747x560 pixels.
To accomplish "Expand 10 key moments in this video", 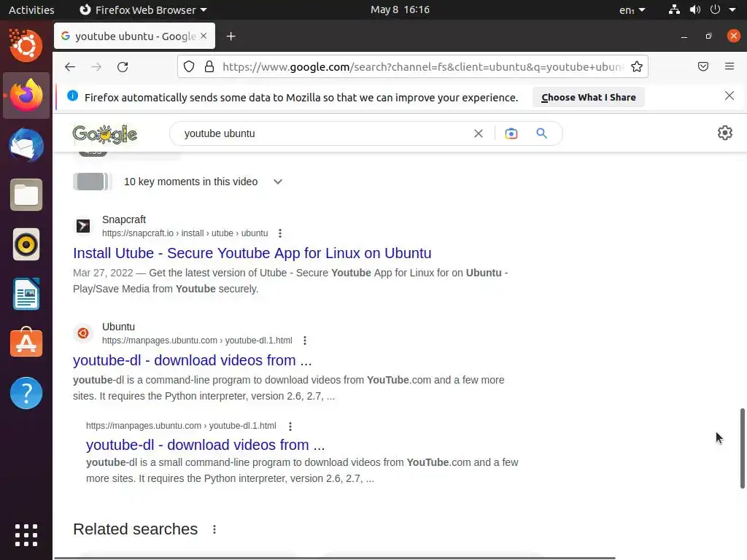I will [x=278, y=182].
